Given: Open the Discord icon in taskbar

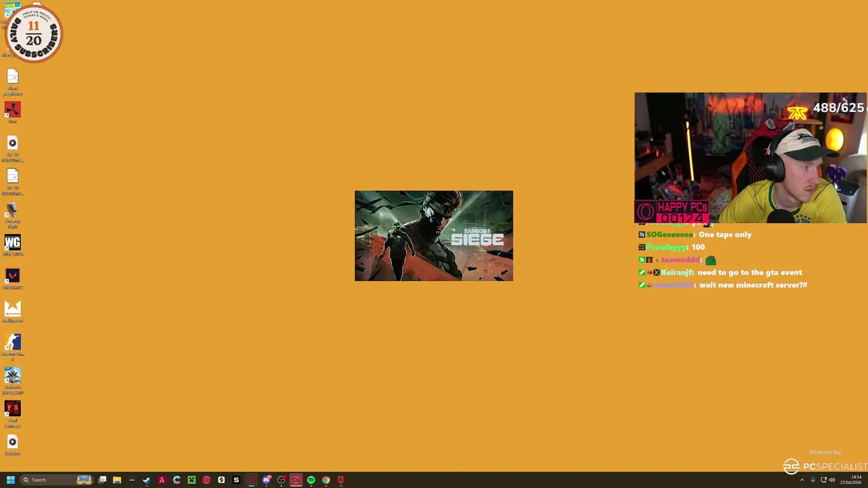Looking at the screenshot, I should point(267,480).
